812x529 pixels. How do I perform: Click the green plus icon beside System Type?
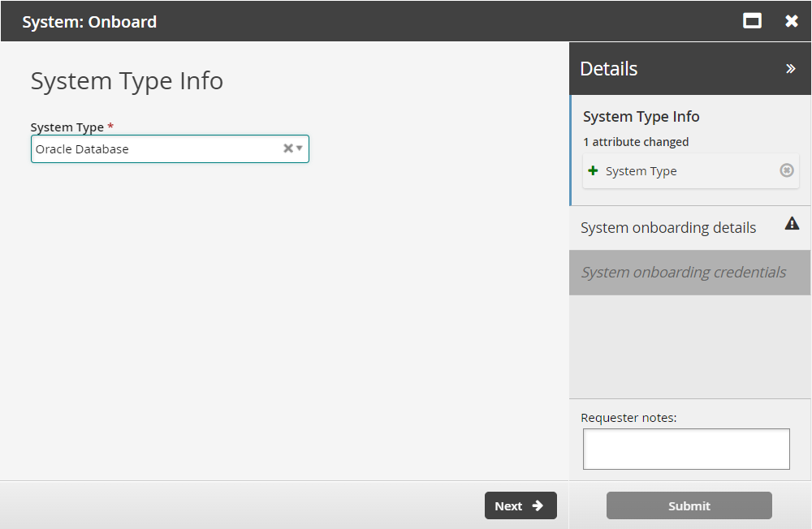pos(593,171)
